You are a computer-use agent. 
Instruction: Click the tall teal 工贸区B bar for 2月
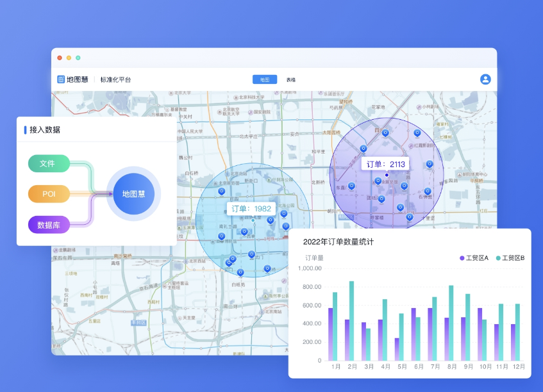pos(351,321)
